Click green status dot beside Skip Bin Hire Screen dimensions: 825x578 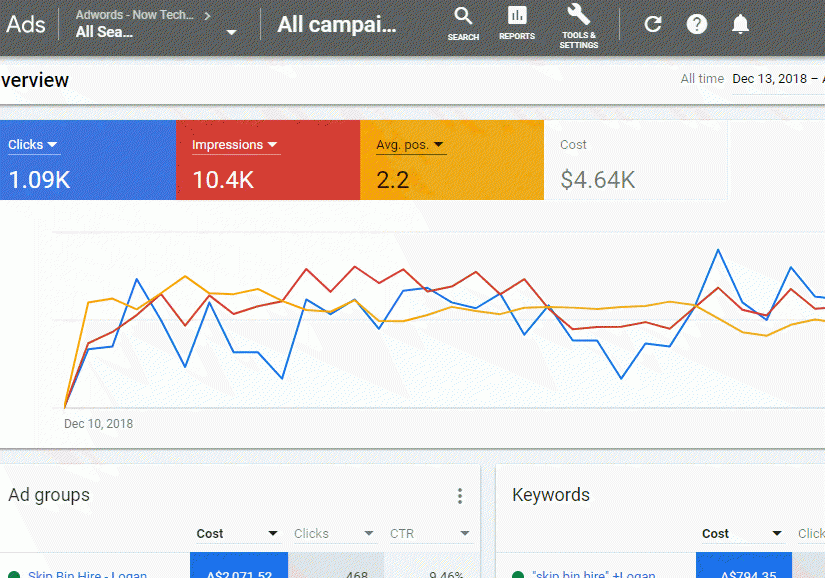click(x=14, y=575)
